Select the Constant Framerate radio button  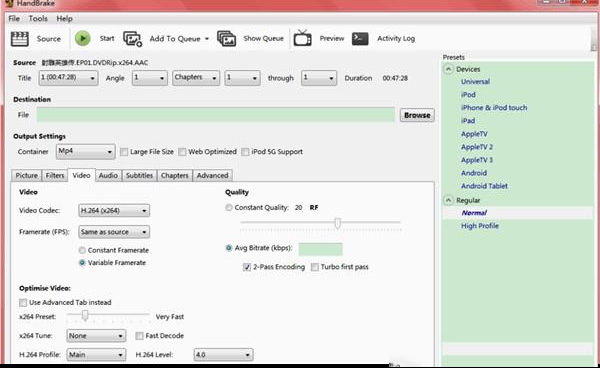pos(82,250)
